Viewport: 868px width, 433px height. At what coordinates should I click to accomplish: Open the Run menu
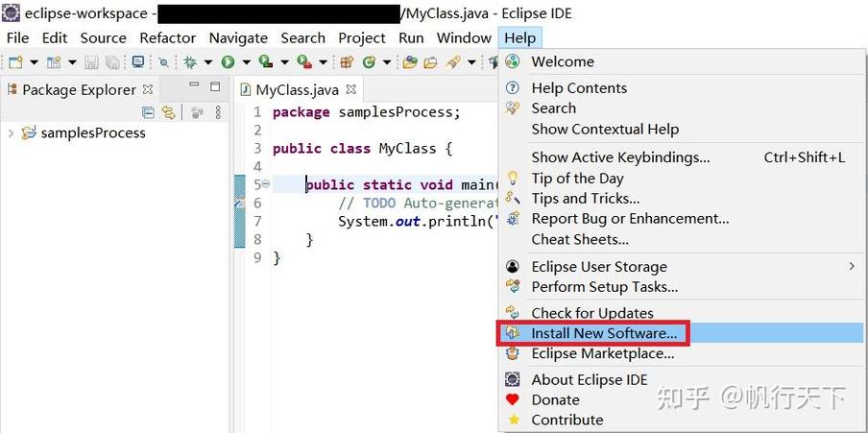click(411, 38)
